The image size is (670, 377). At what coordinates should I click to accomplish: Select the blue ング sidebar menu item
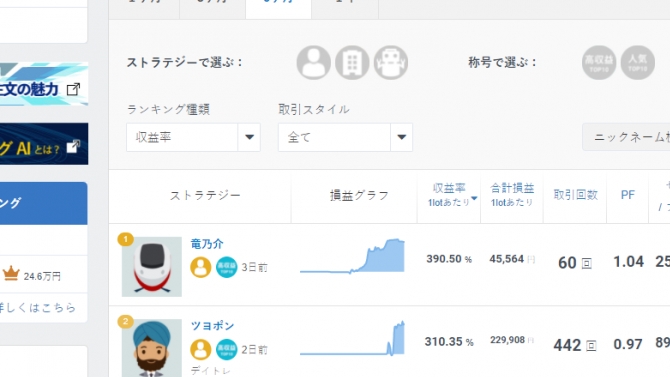(44, 203)
